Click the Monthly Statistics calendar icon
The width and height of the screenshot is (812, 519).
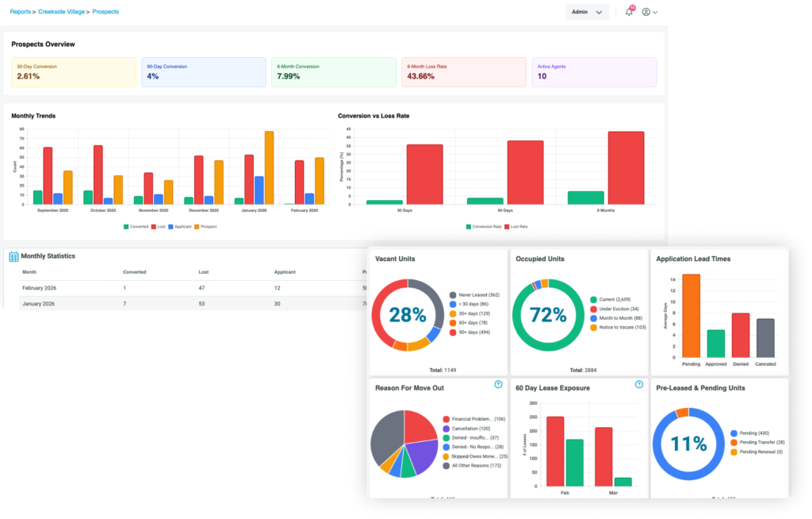[13, 256]
